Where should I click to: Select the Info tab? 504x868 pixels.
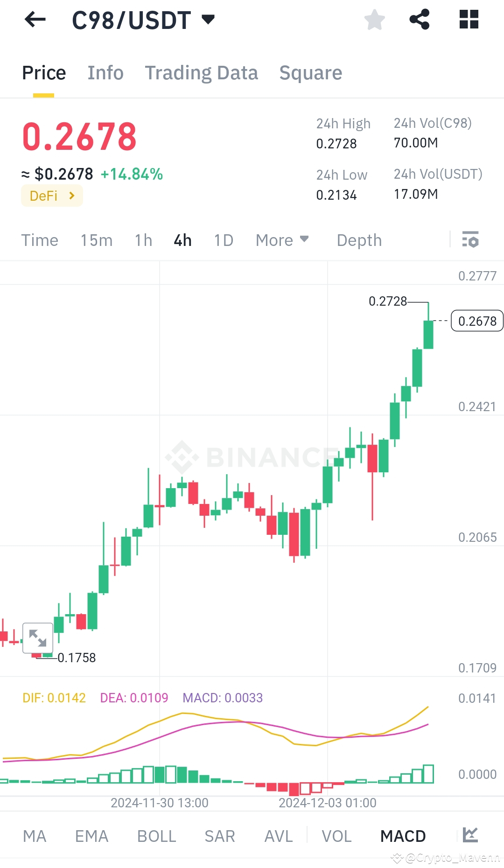coord(105,73)
